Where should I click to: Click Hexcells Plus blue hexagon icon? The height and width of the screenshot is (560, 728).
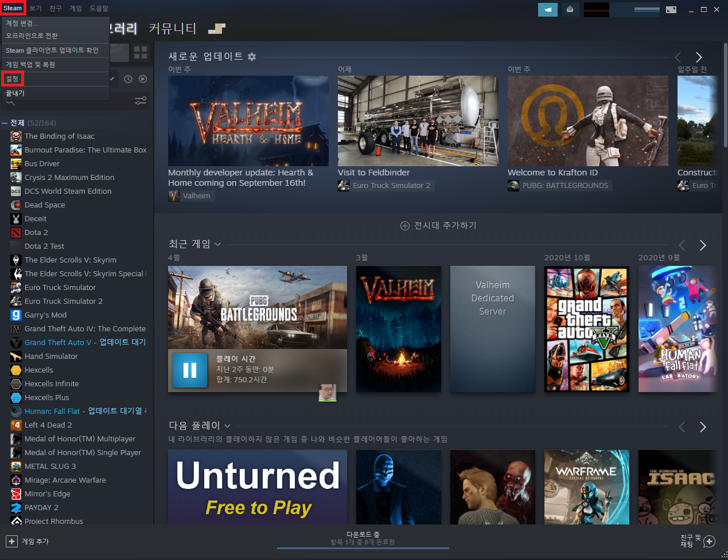[16, 398]
